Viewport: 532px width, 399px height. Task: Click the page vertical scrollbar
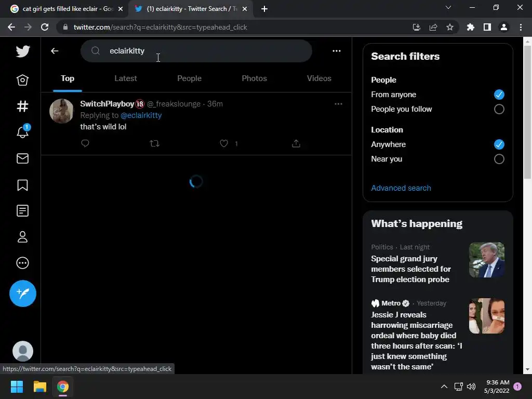point(527,112)
